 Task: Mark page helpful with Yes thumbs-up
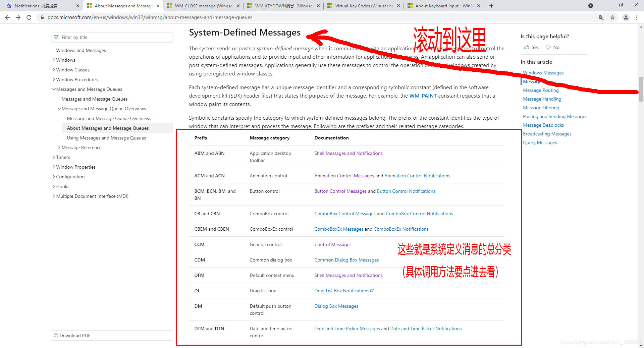531,47
